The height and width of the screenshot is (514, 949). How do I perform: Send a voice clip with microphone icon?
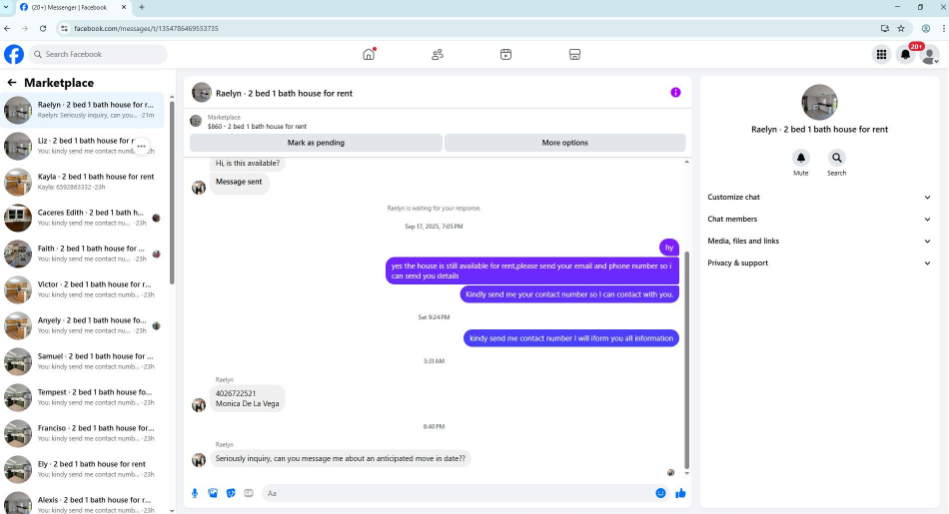pyautogui.click(x=195, y=493)
